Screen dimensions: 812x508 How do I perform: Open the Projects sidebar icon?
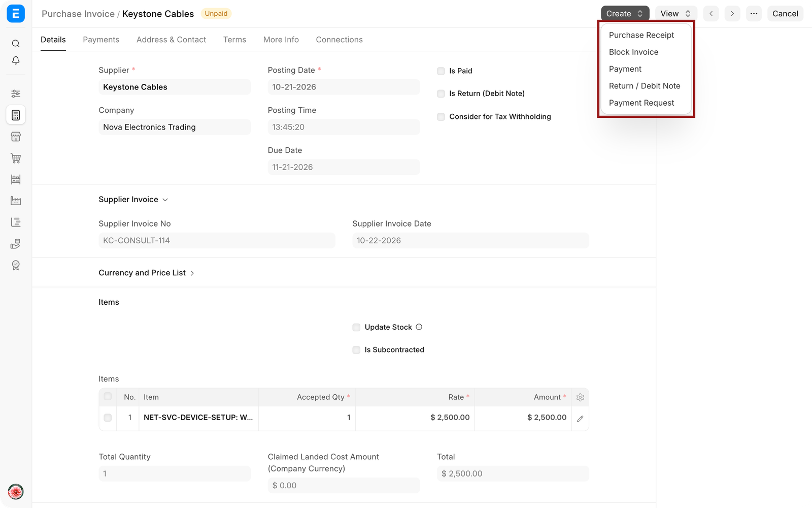tap(16, 222)
